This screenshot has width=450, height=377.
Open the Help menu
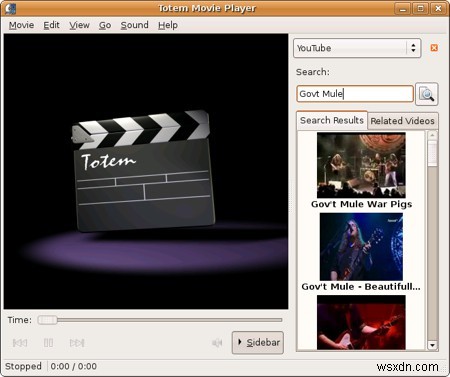[x=168, y=25]
